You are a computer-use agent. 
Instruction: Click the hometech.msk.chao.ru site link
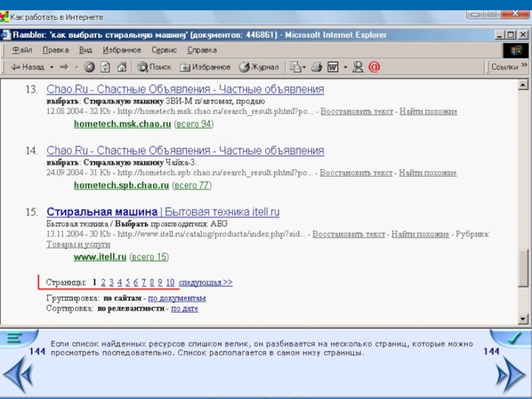pyautogui.click(x=122, y=124)
